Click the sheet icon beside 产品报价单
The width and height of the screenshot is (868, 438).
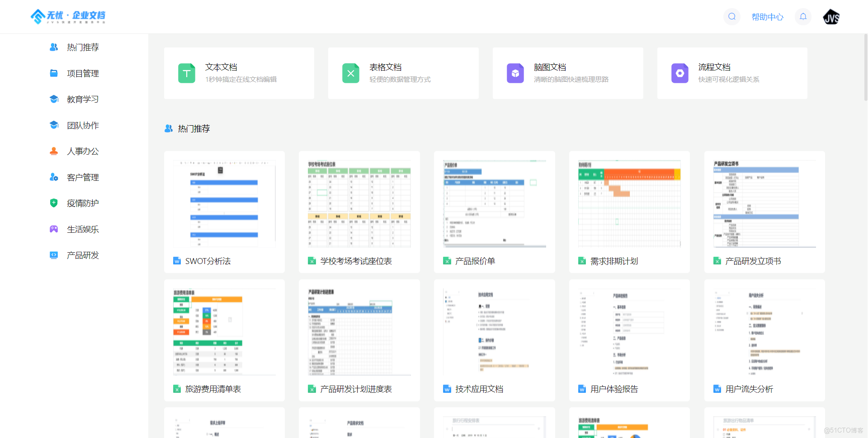tap(447, 261)
